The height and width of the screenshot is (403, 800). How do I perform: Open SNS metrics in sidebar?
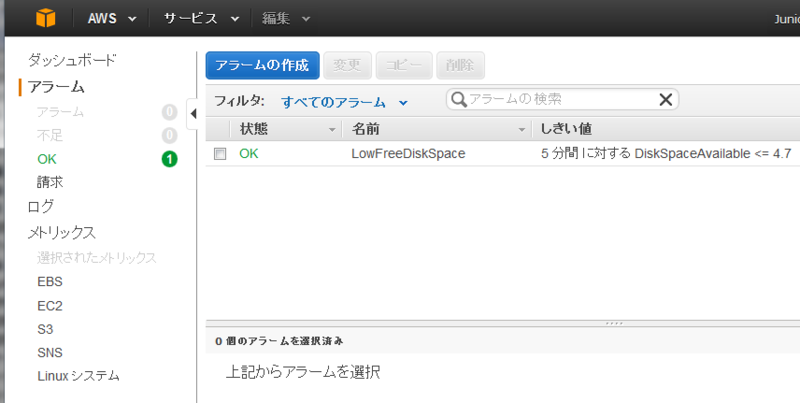click(50, 352)
